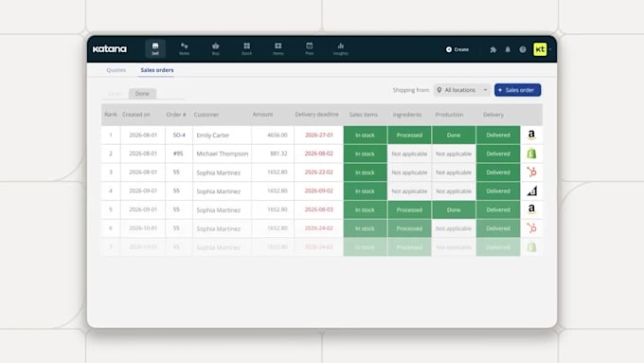Screen dimensions: 644x363
Task: Open Processed ingredients status in rank 5 row
Action: point(409,209)
